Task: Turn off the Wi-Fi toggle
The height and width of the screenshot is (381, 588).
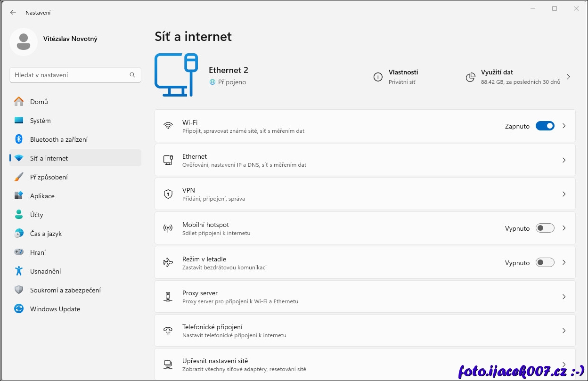Action: pyautogui.click(x=545, y=126)
